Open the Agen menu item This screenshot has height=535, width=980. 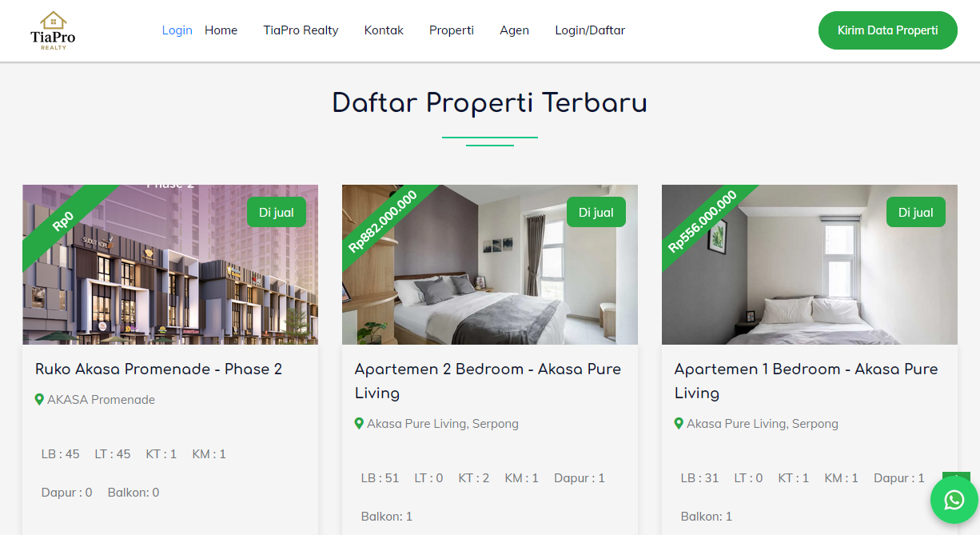(x=514, y=30)
